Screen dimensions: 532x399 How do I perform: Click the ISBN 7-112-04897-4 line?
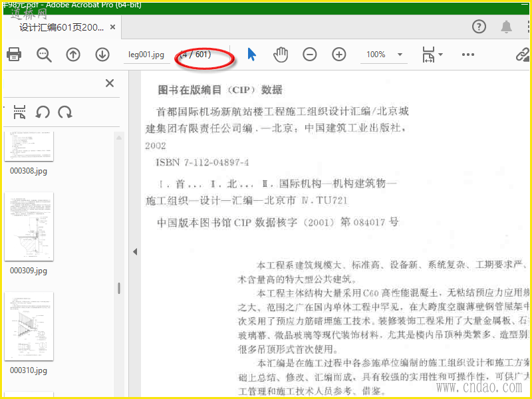click(202, 162)
